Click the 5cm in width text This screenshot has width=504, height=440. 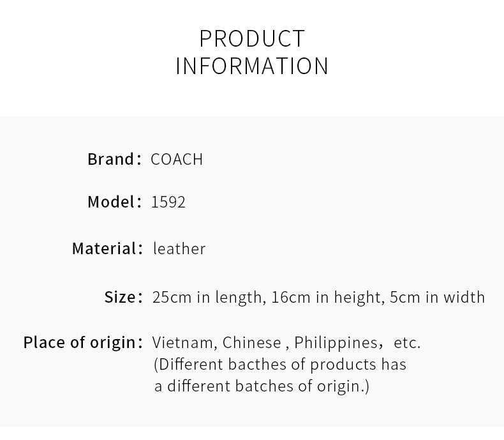point(437,297)
